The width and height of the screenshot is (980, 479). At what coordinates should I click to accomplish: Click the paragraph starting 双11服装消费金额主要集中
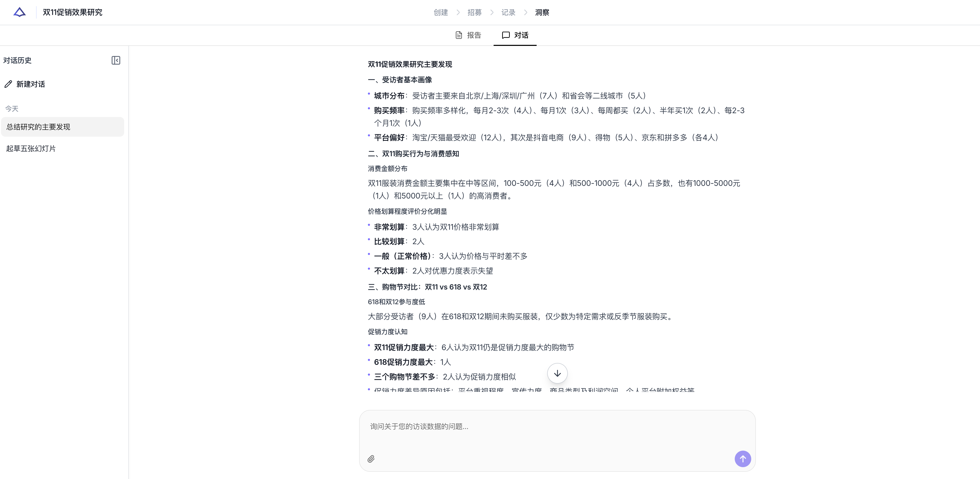[x=554, y=189]
